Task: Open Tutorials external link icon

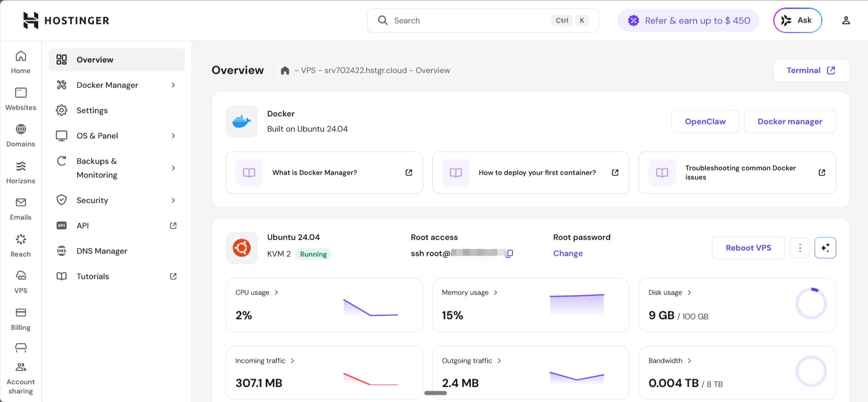Action: click(x=173, y=276)
